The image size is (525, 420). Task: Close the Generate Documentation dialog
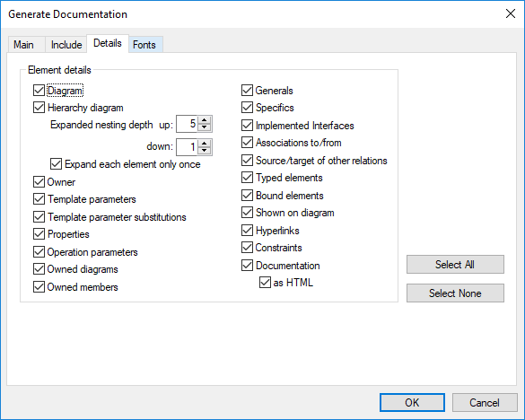(511, 13)
